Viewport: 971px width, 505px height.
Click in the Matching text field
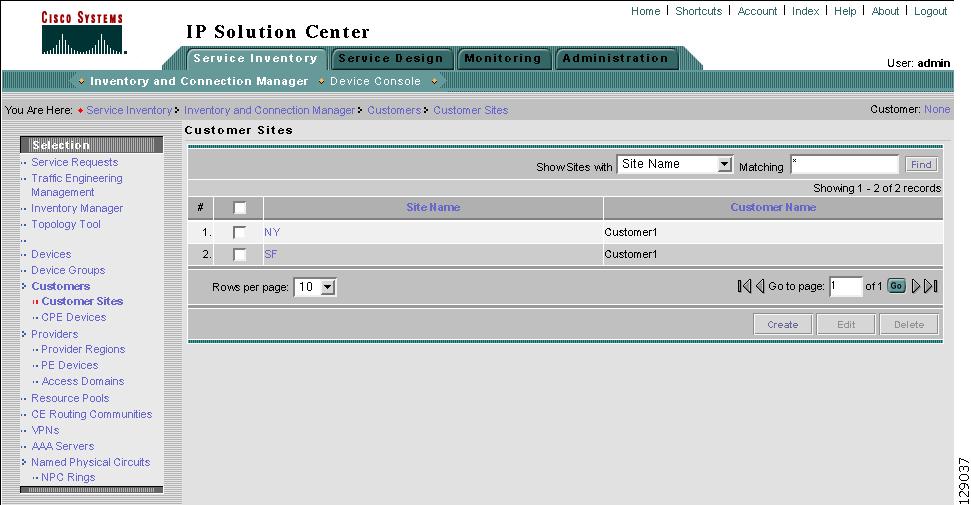(x=845, y=164)
